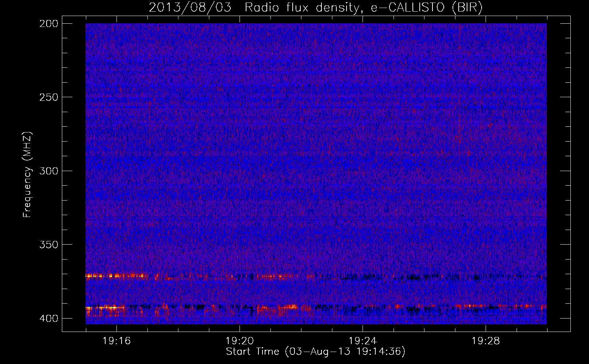Viewport: 589px width, 364px height.
Task: Click the 350 frequency tick label
Action: click(48, 244)
